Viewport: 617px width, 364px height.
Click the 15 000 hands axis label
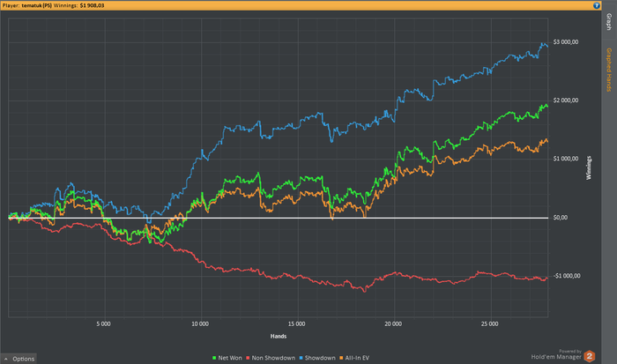(x=296, y=323)
